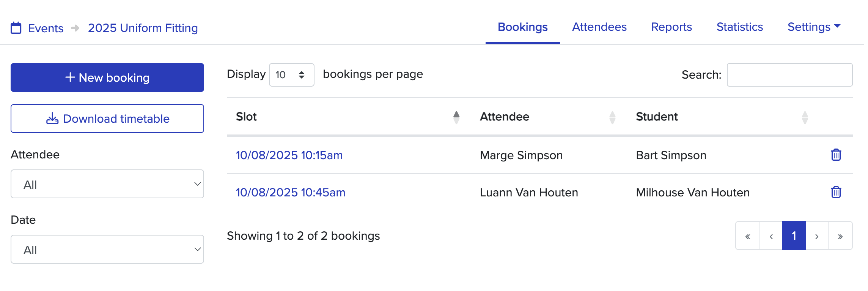Screen dimensions: 868x291
Task: Open the Attendee filter dropdown
Action: (107, 184)
